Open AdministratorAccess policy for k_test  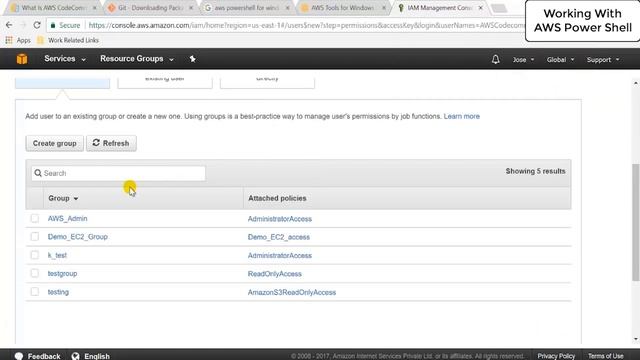tap(280, 256)
